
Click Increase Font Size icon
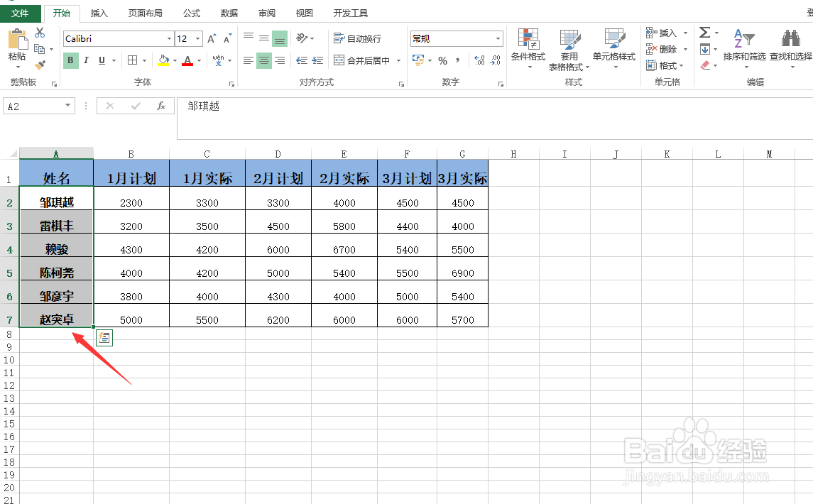[x=212, y=39]
